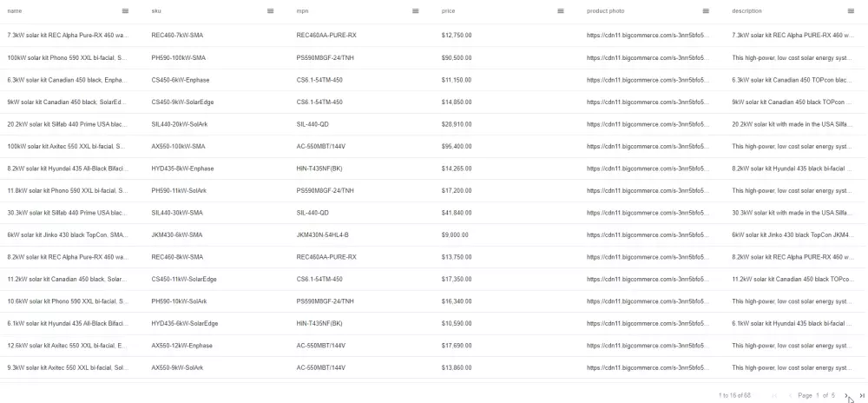Go to the previous page arrow
Screen dimensions: 868x403
point(789,395)
